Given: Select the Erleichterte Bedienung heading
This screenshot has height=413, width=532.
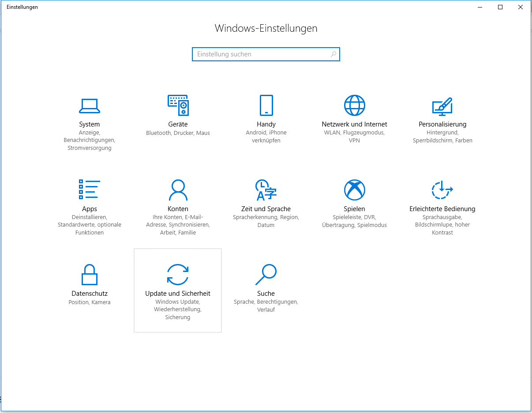Looking at the screenshot, I should (x=442, y=209).
